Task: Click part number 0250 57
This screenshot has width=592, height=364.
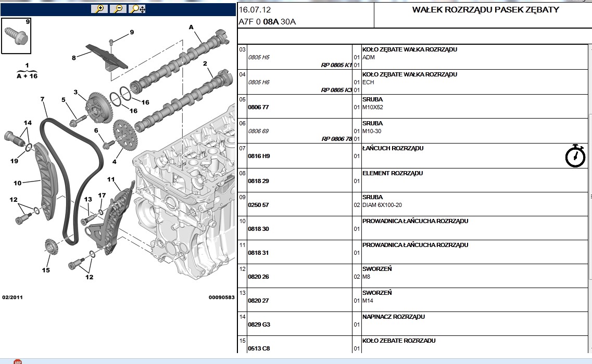Action: pos(258,205)
